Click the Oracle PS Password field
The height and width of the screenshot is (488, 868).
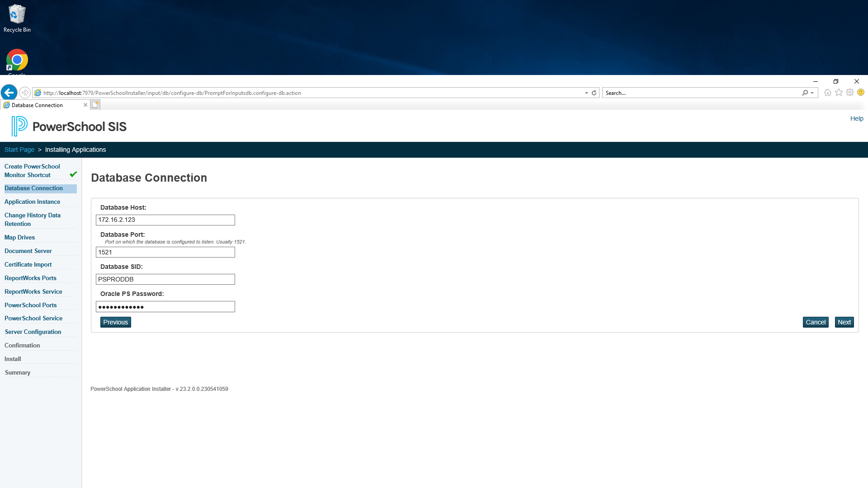tap(165, 307)
